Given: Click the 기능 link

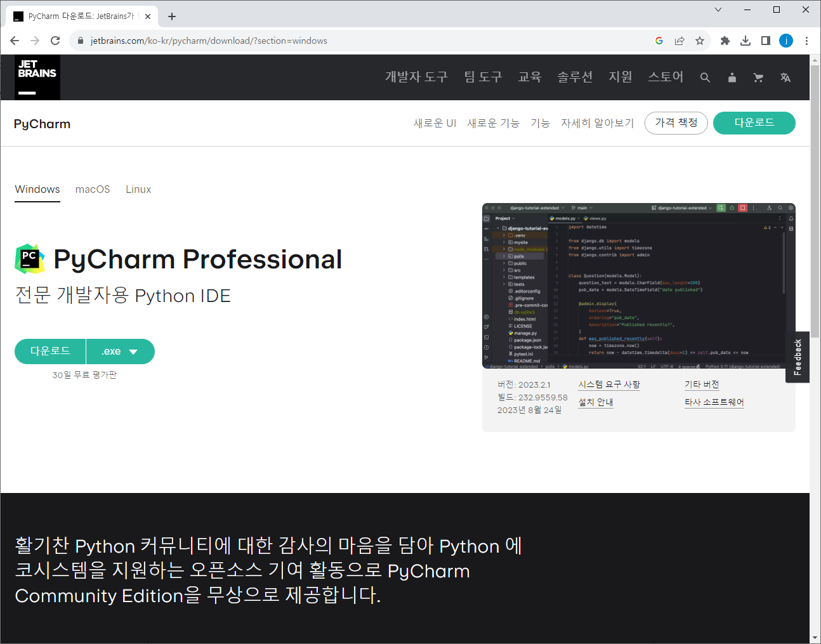Looking at the screenshot, I should (541, 123).
